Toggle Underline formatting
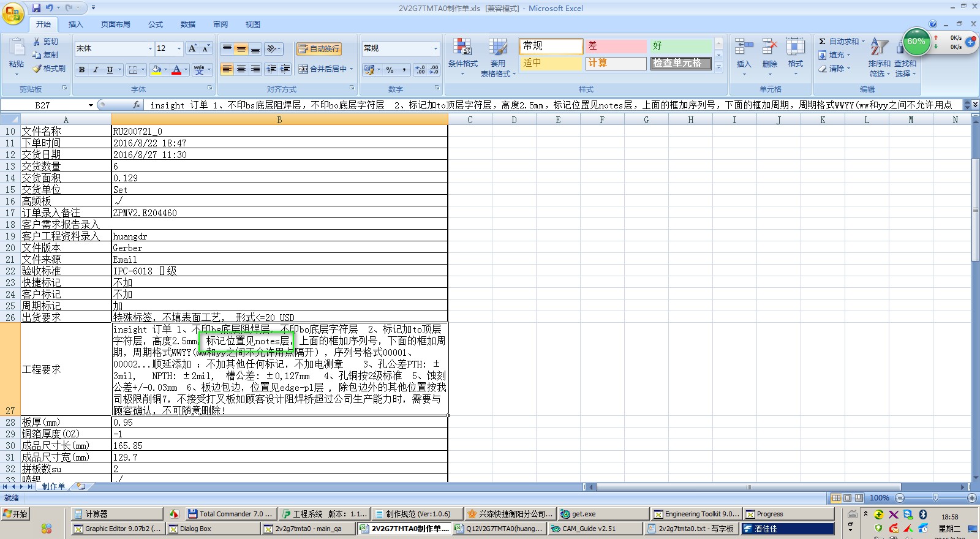Screen dimensions: 980x539 pyautogui.click(x=110, y=70)
